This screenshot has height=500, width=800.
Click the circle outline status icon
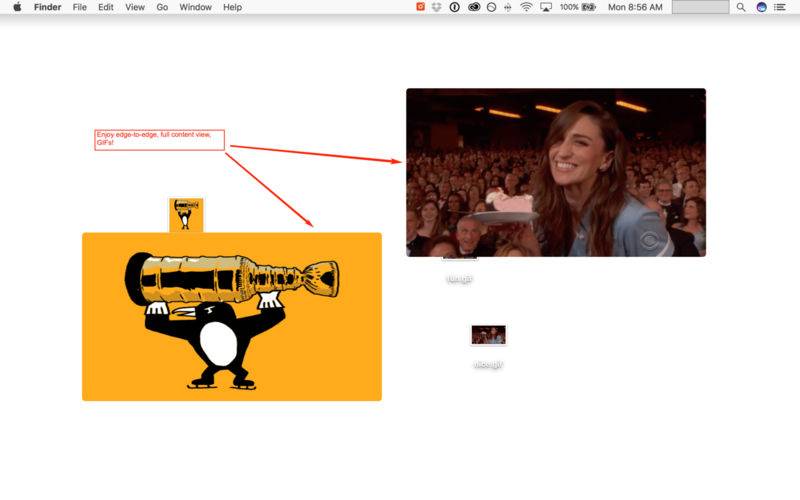[491, 7]
